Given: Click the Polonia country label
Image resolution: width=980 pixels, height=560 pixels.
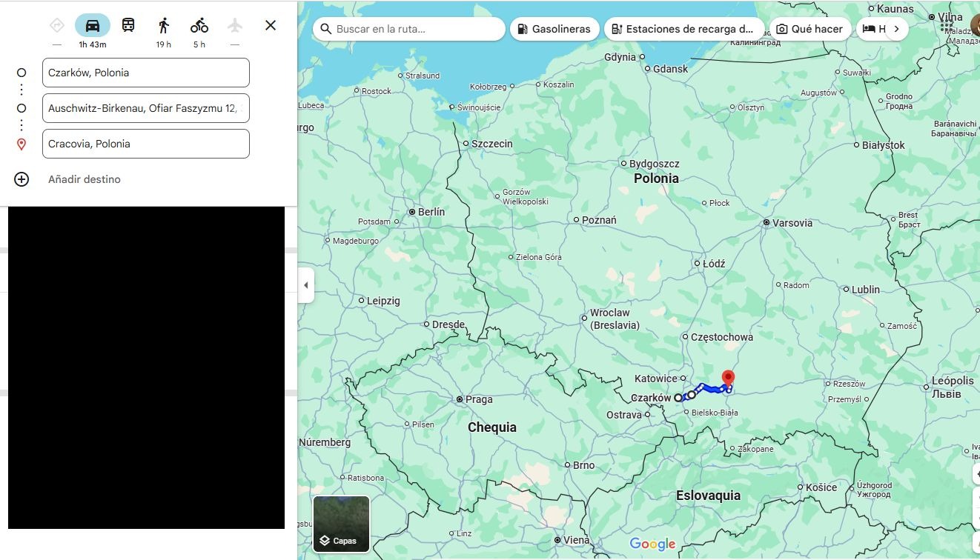Looking at the screenshot, I should pyautogui.click(x=656, y=179).
